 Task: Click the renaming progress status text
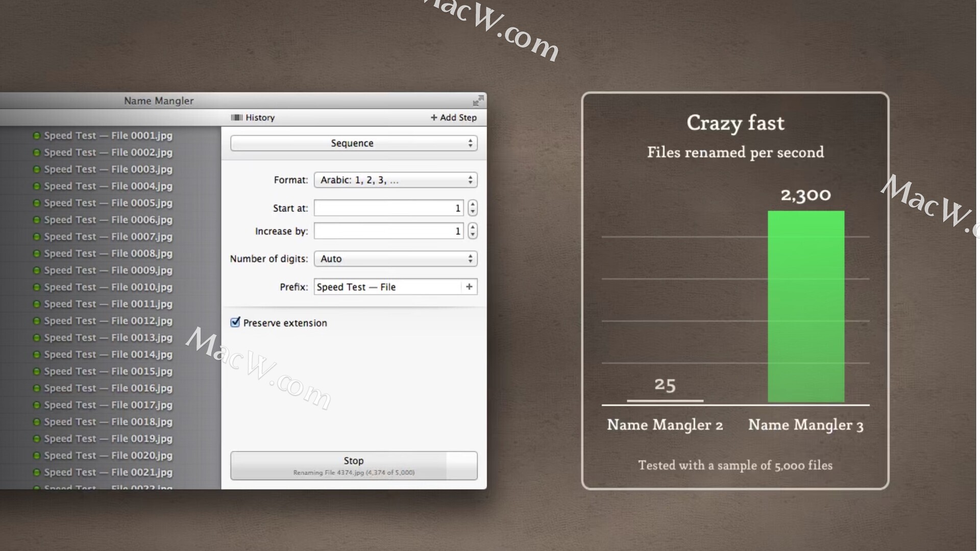354,472
